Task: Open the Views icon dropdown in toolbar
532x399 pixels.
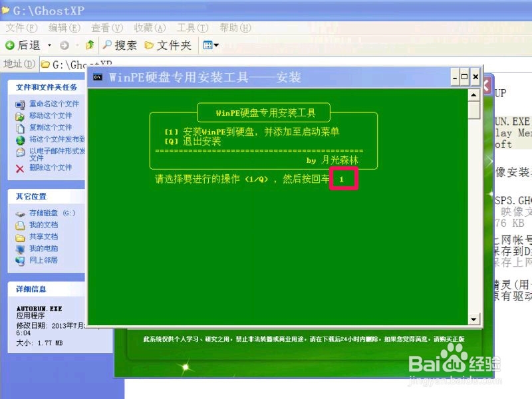Action: coord(210,45)
